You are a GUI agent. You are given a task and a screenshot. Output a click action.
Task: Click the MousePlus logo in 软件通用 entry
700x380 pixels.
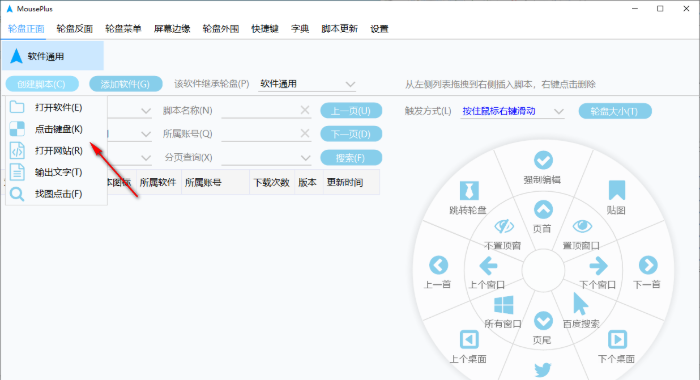(x=16, y=56)
